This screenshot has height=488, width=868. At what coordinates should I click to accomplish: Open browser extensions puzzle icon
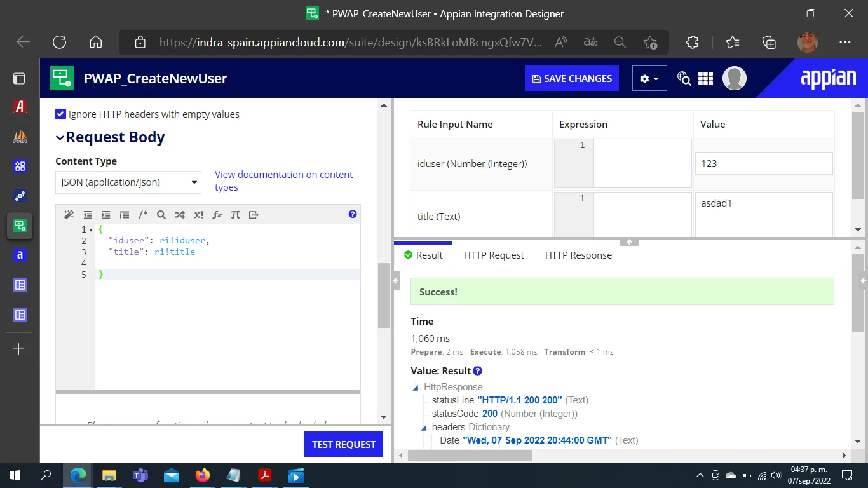692,42
